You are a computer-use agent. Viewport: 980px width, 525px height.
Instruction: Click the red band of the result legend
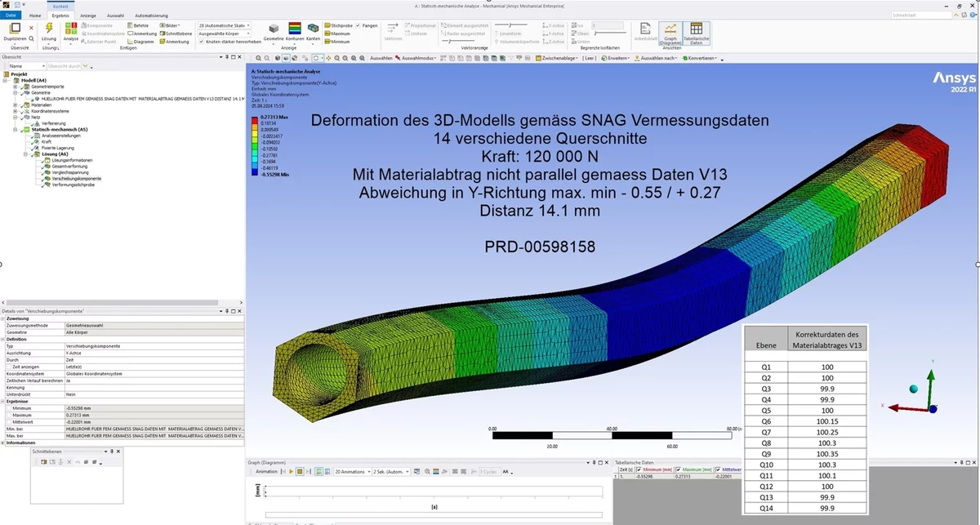click(256, 119)
